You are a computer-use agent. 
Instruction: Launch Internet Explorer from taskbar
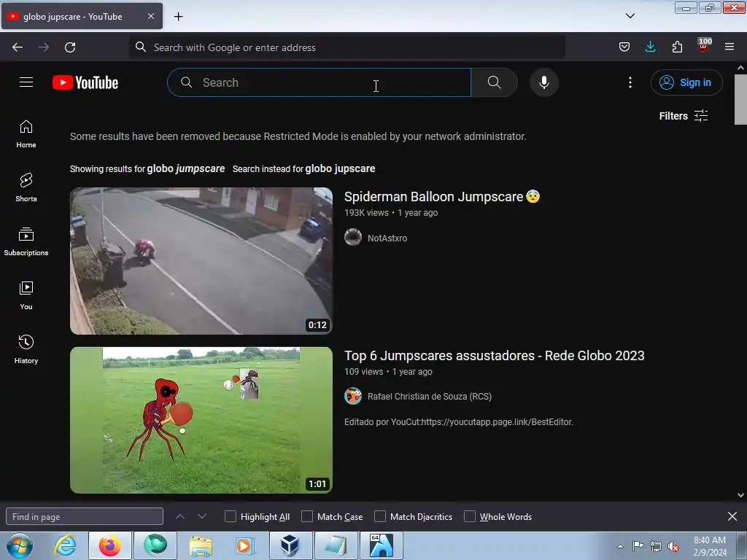click(65, 545)
